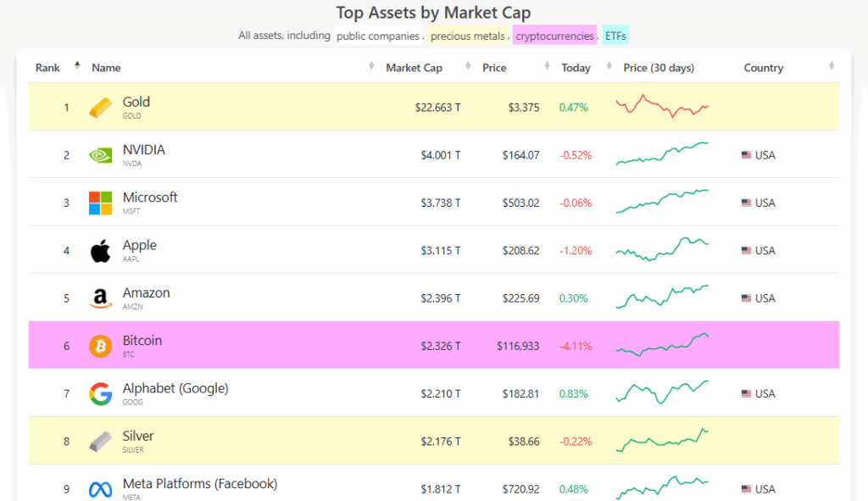Click the Today column header
This screenshot has height=501, width=868.
point(576,68)
